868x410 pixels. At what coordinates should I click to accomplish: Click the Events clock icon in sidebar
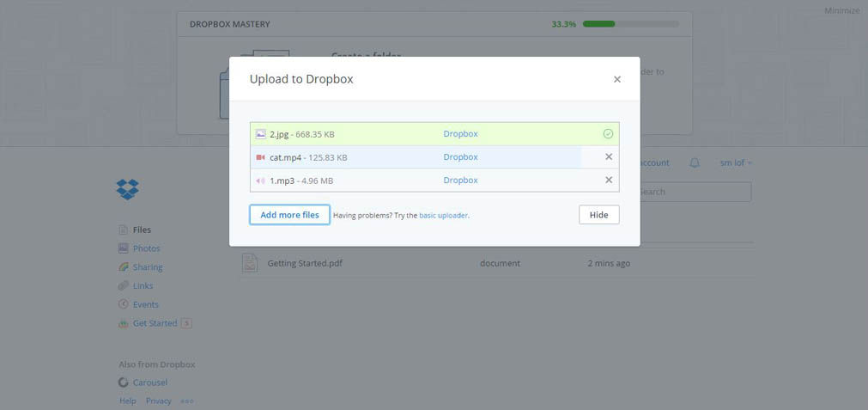click(124, 304)
